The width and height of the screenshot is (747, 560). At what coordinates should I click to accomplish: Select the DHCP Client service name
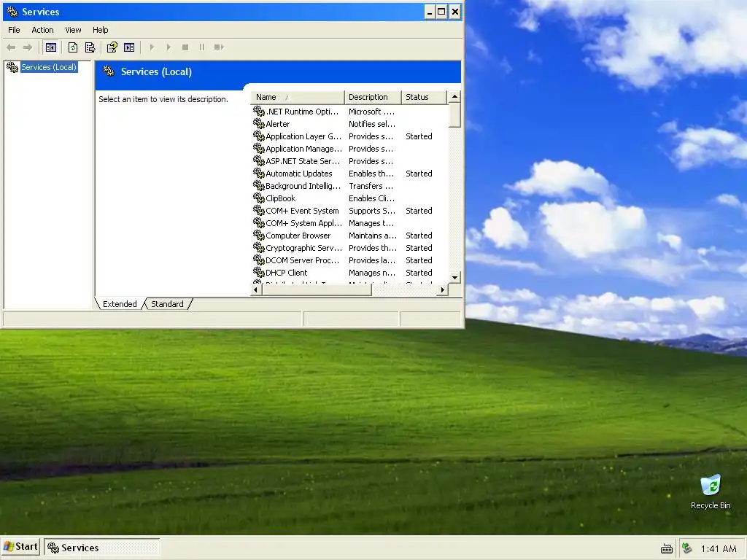click(286, 273)
